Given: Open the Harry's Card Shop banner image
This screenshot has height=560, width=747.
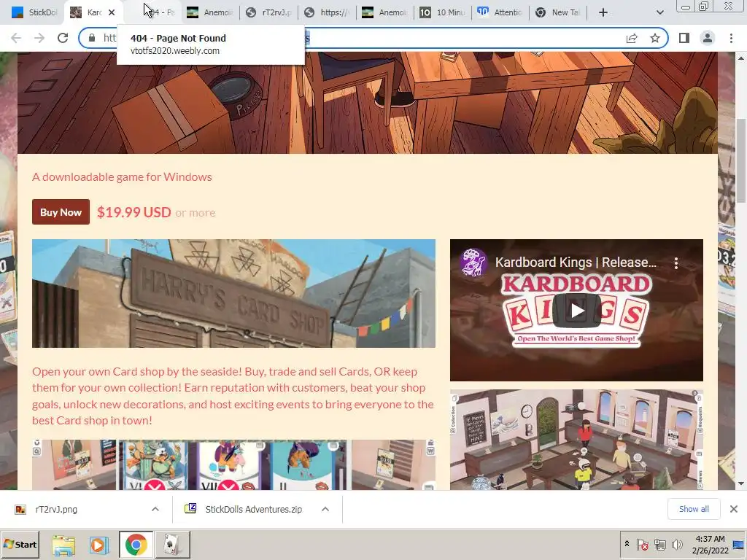Looking at the screenshot, I should [x=233, y=293].
